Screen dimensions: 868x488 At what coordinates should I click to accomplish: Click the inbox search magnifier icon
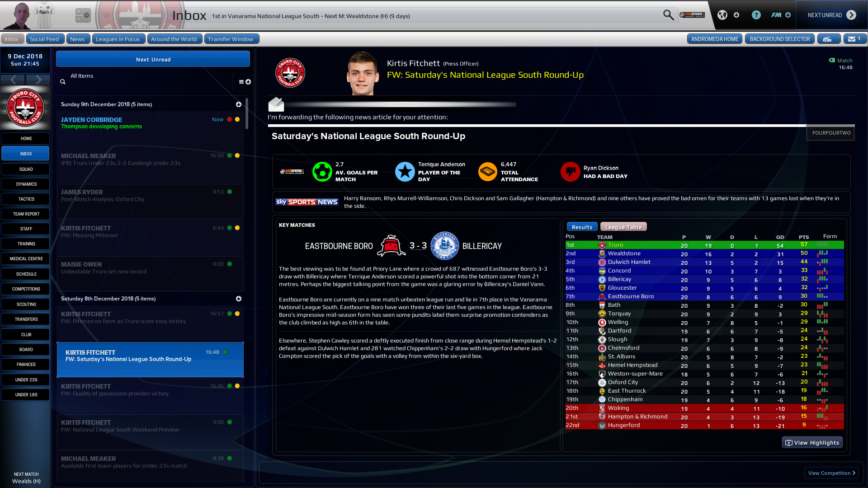(x=63, y=82)
